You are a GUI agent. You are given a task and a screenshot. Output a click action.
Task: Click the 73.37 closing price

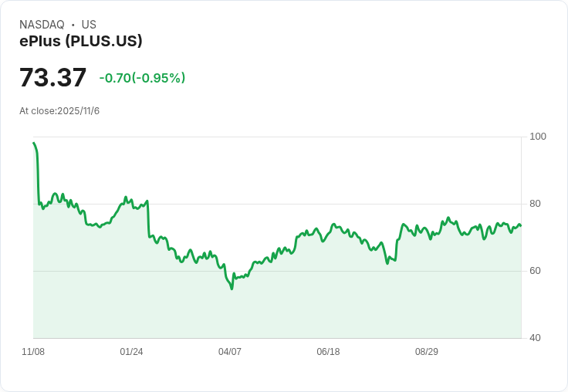(x=52, y=78)
